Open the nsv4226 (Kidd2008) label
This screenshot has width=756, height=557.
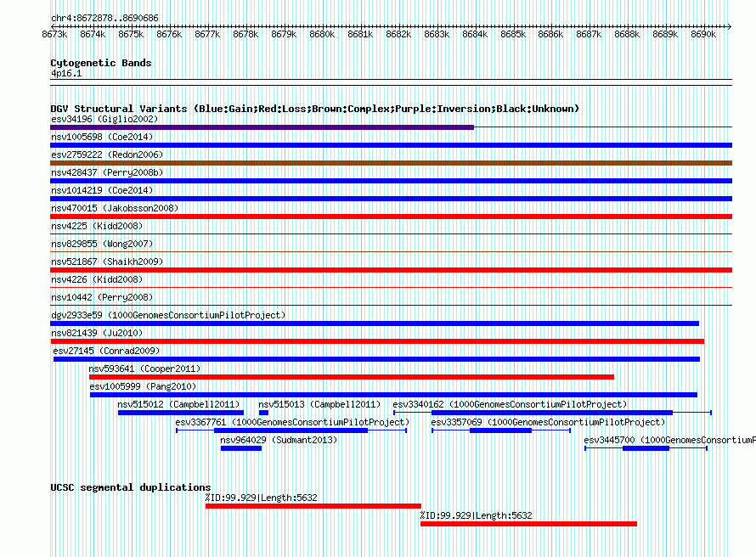[x=97, y=279]
